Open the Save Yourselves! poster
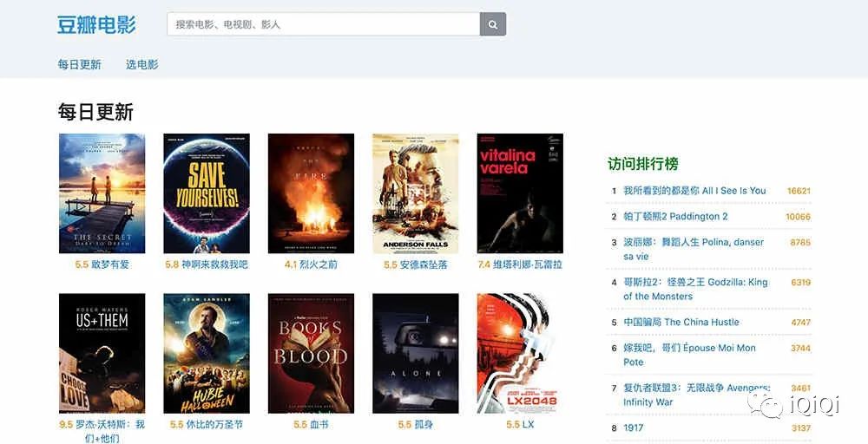Image resolution: width=868 pixels, height=444 pixels. tap(207, 193)
